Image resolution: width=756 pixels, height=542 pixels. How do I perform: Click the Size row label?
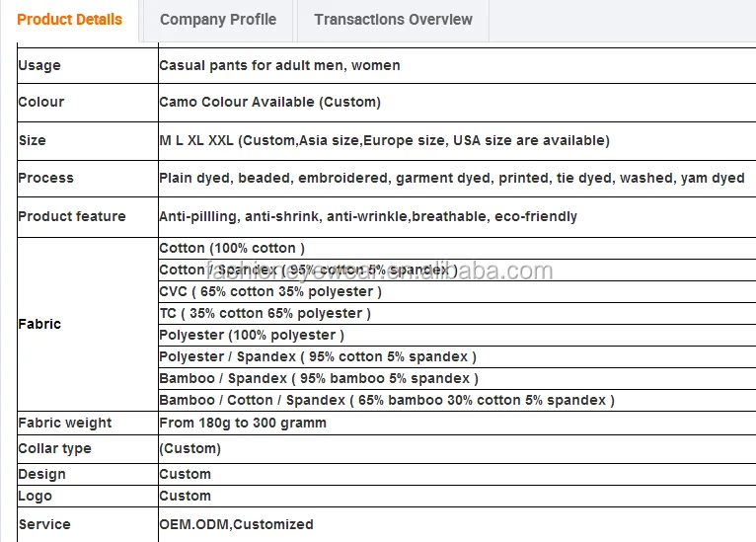(x=33, y=141)
